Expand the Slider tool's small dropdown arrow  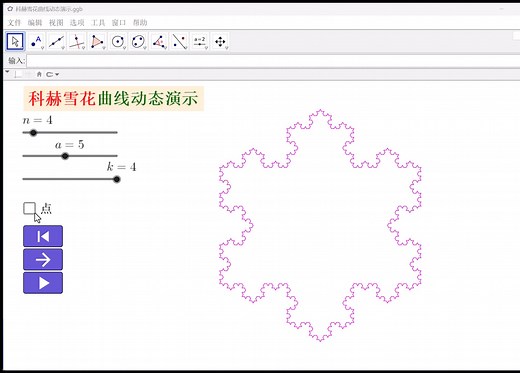tap(206, 48)
